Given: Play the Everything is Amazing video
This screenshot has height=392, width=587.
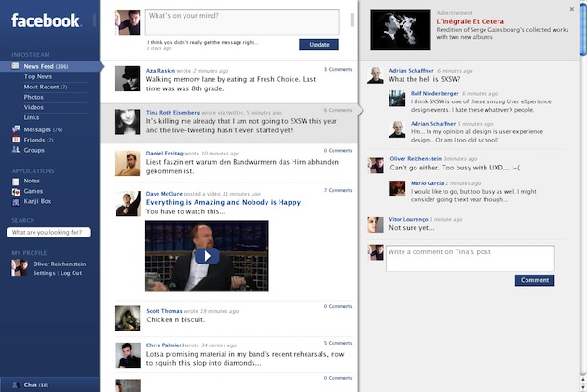Looking at the screenshot, I should point(207,256).
